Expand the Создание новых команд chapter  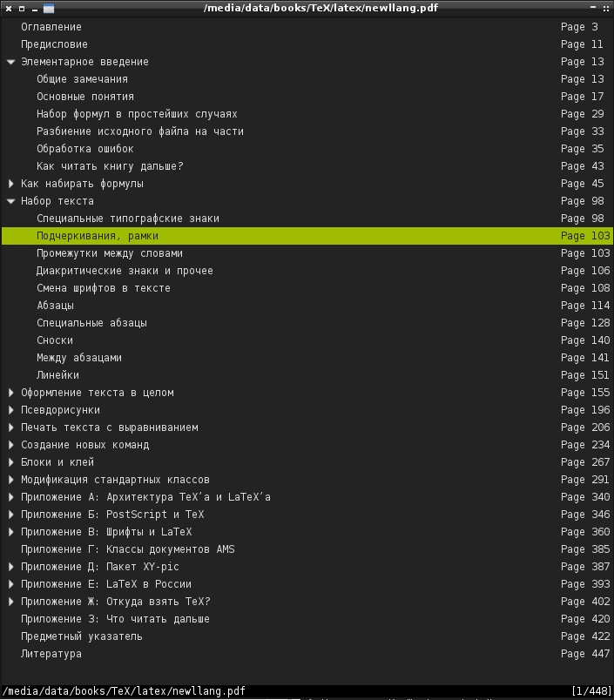11,445
